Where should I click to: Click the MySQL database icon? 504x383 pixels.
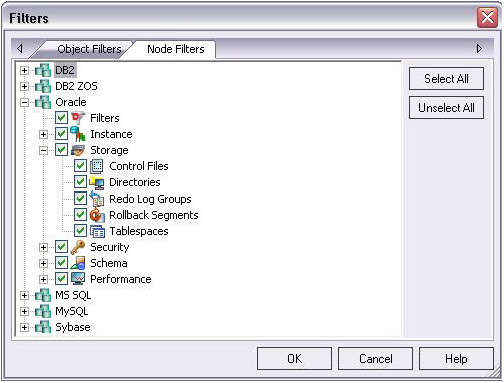(x=43, y=311)
